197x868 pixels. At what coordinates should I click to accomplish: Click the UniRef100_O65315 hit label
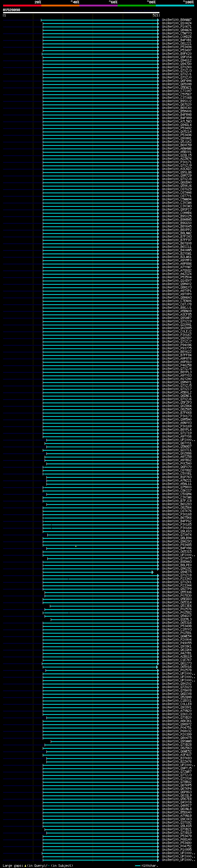coord(176,551)
